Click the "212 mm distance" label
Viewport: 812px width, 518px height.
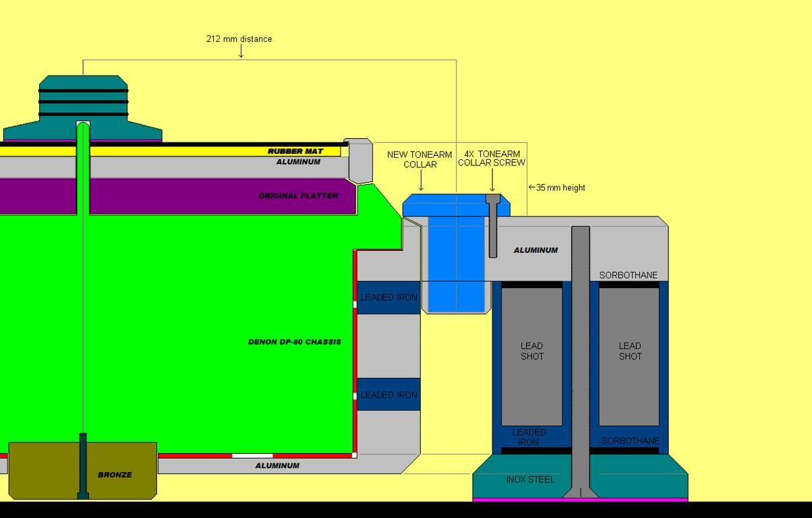coord(239,39)
